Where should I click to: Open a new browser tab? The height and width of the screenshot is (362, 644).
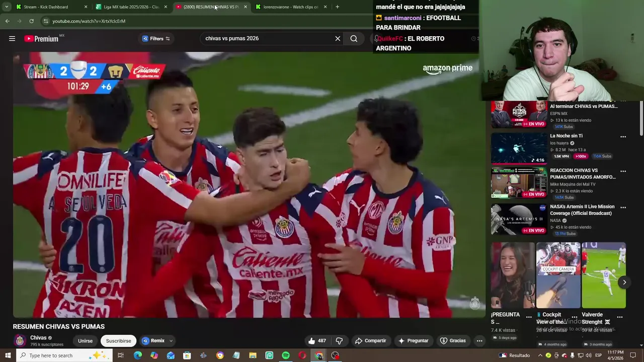pos(337,7)
